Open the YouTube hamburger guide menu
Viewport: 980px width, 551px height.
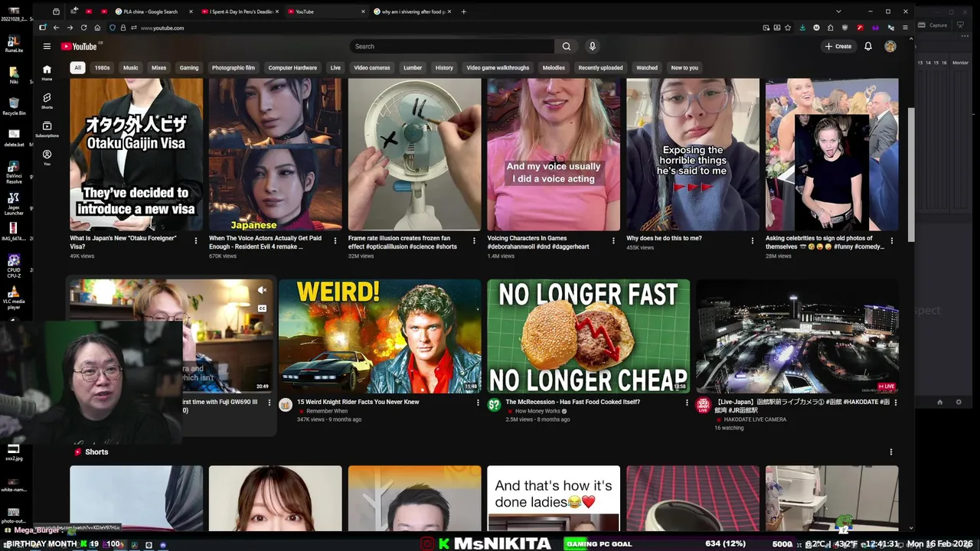tap(47, 46)
